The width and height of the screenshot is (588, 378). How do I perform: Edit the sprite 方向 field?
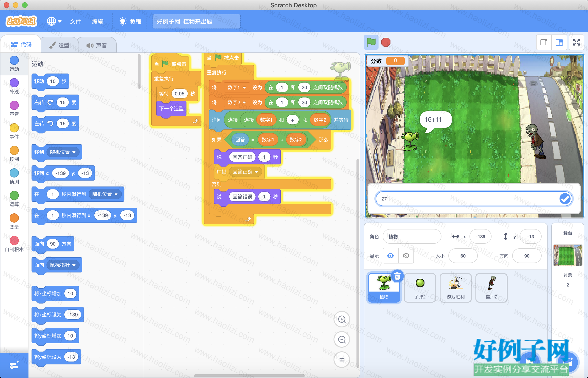[x=527, y=256]
